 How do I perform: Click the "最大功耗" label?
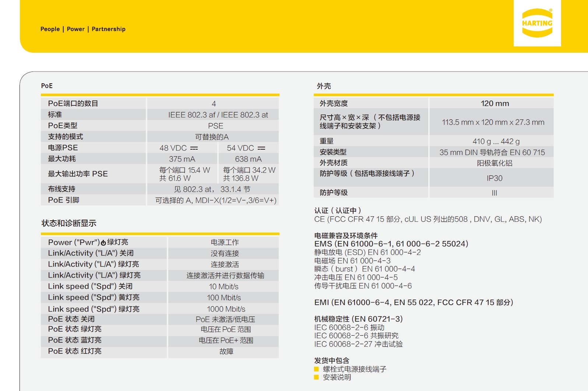[x=62, y=159]
